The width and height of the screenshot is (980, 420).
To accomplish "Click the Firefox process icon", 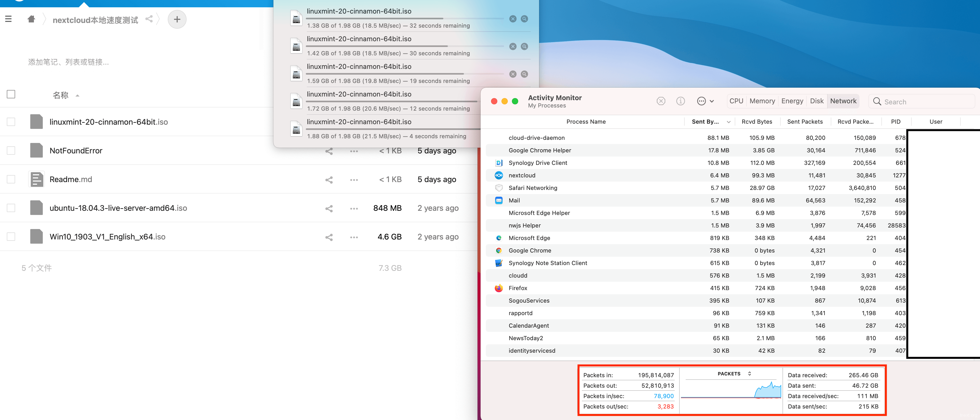I will pyautogui.click(x=498, y=288).
